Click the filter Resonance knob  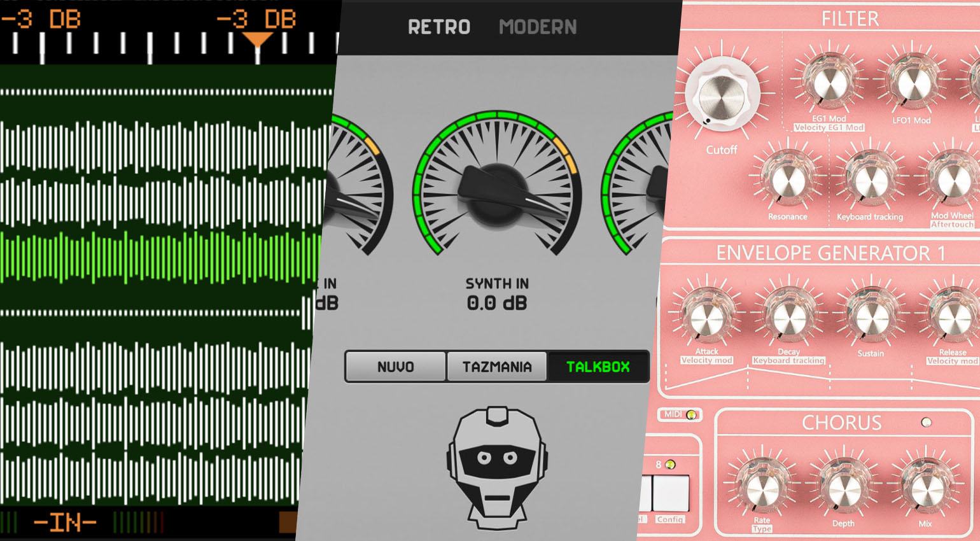[787, 179]
